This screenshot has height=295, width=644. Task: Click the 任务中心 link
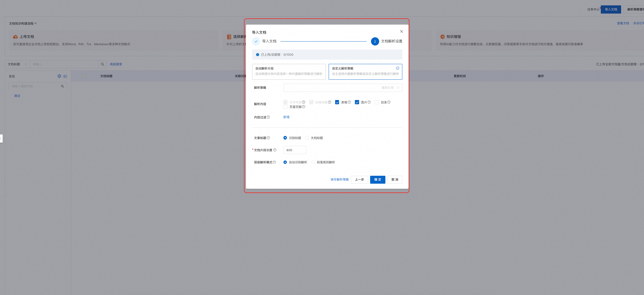[593, 9]
